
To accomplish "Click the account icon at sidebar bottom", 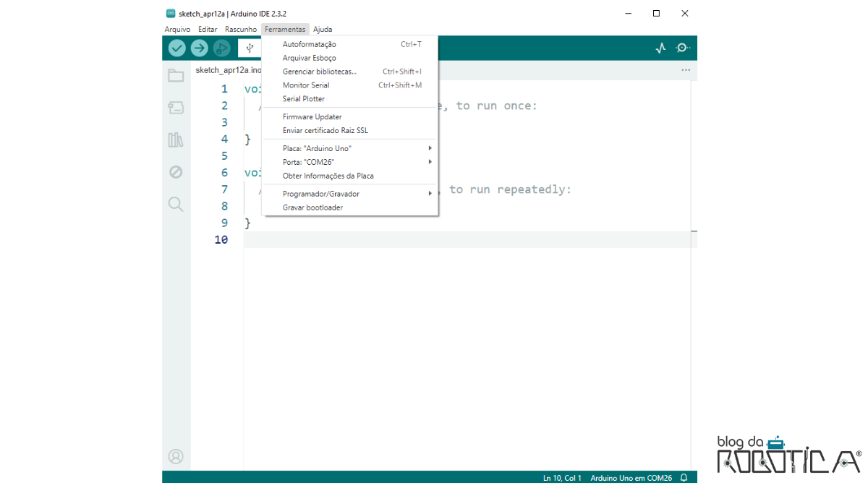I will pos(176,456).
